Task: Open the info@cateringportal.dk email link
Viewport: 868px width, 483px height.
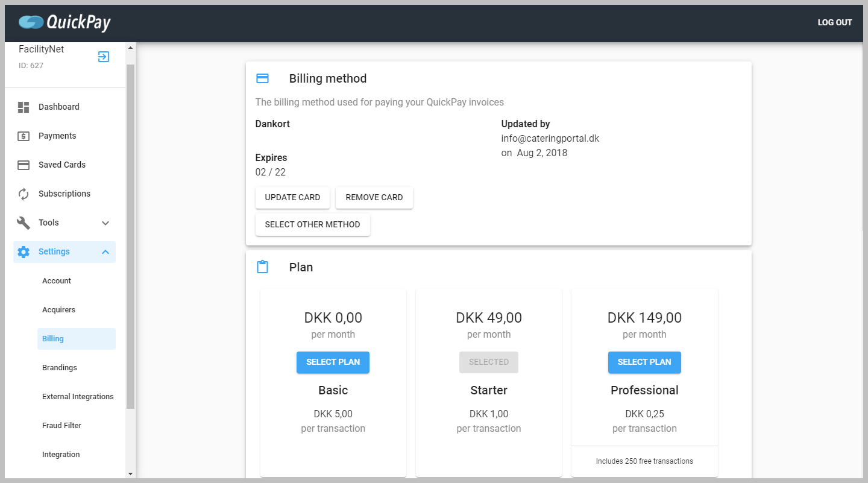Action: click(550, 138)
